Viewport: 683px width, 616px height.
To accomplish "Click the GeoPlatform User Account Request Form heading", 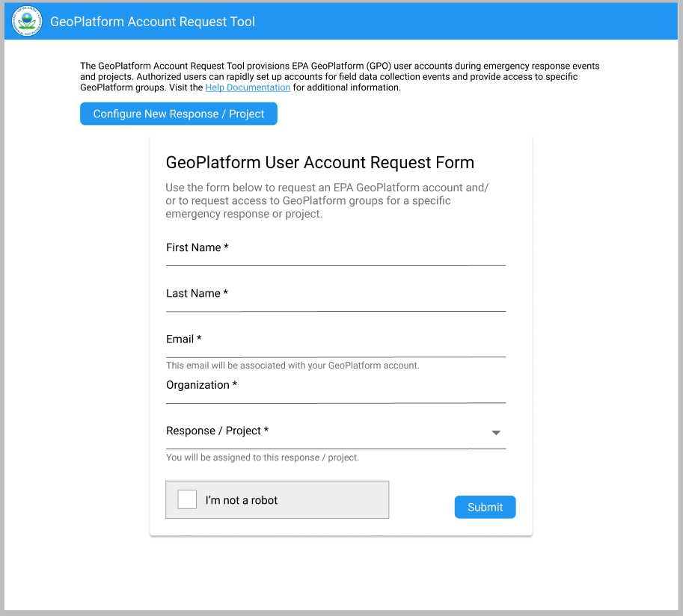I will tap(319, 162).
